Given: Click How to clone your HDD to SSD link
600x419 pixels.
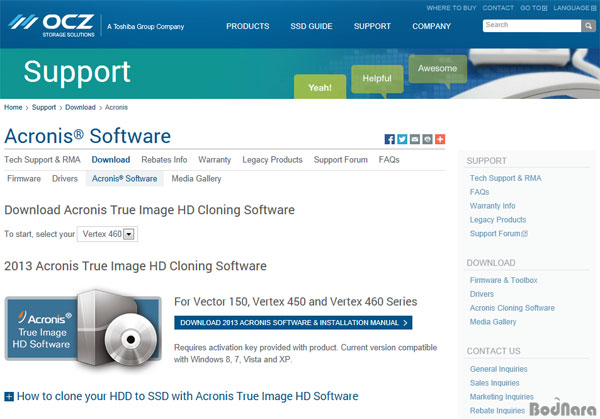Looking at the screenshot, I should click(188, 396).
